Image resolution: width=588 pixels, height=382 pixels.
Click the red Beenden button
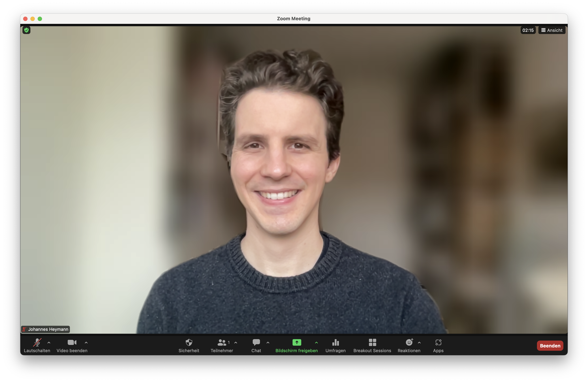pyautogui.click(x=550, y=346)
